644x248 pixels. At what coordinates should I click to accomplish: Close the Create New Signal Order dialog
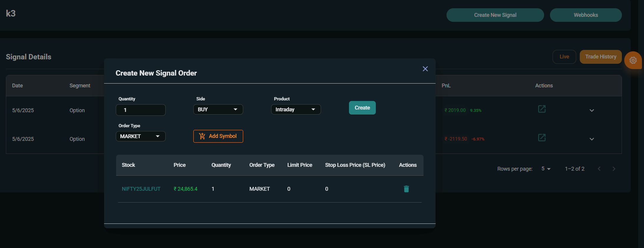click(425, 69)
